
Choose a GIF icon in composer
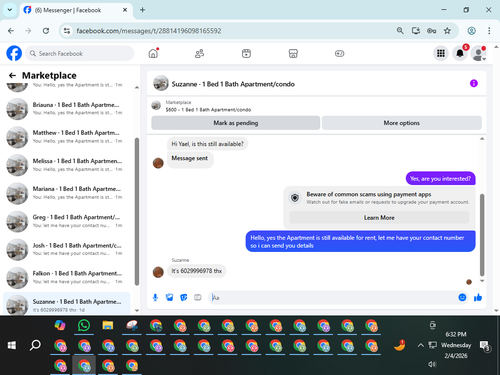point(198,297)
